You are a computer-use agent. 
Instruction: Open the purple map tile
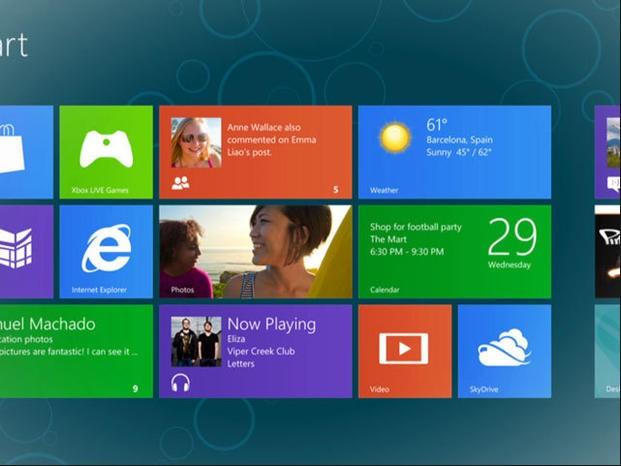point(26,251)
